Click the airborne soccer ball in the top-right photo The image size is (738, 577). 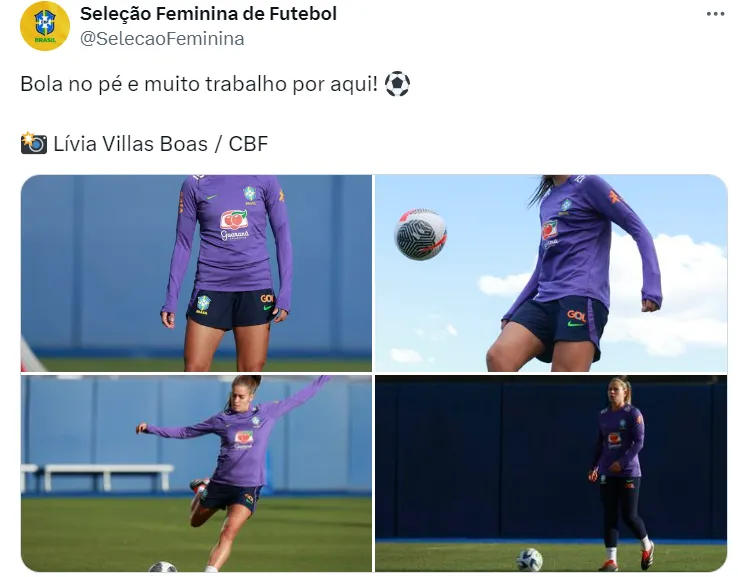pyautogui.click(x=420, y=234)
